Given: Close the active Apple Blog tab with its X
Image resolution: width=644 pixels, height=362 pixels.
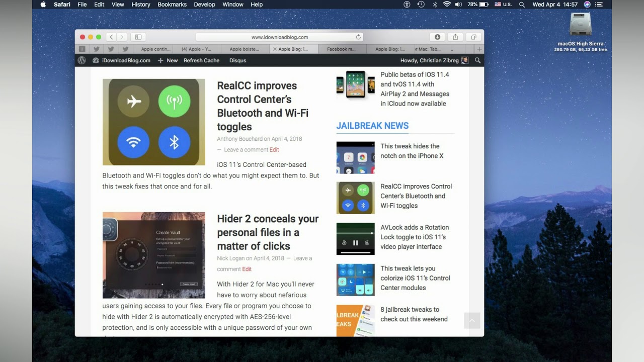Looking at the screenshot, I should tap(274, 49).
